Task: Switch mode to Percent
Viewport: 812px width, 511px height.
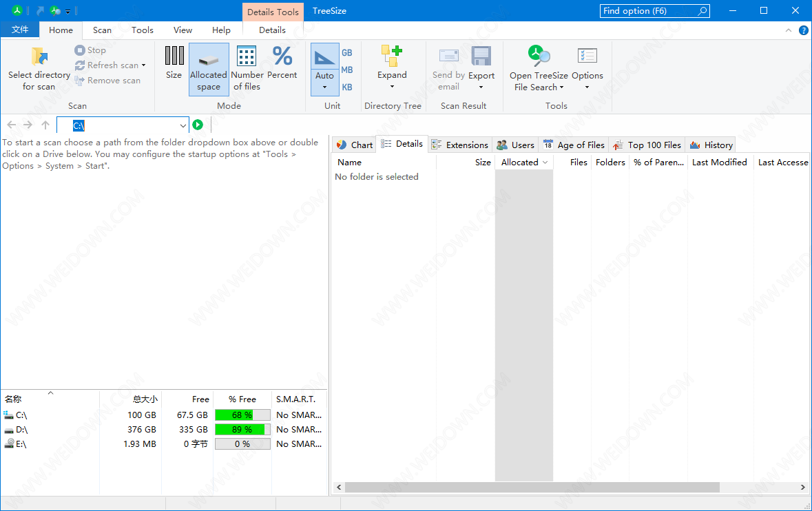Action: pos(282,63)
